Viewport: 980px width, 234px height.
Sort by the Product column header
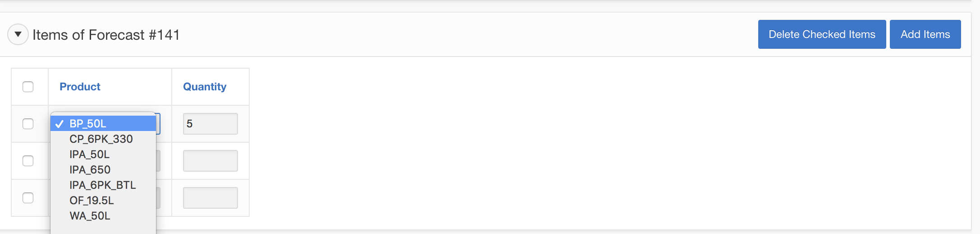tap(80, 87)
